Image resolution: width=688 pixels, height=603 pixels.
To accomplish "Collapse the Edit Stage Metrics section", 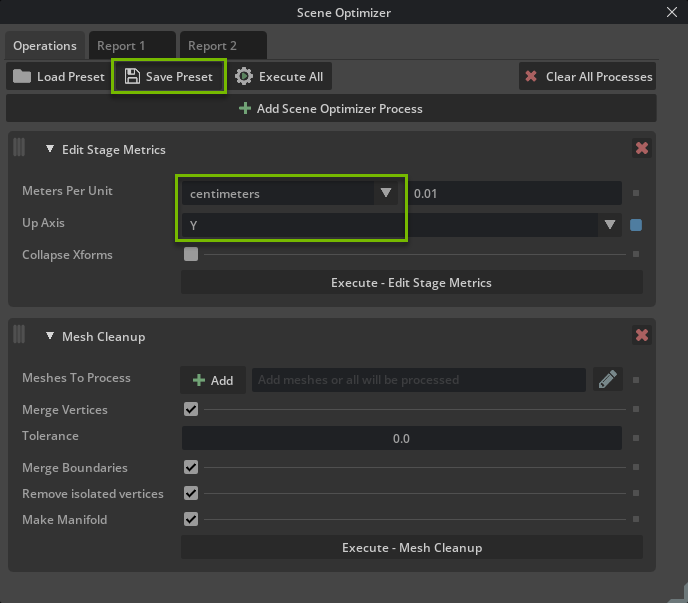I will tap(50, 149).
